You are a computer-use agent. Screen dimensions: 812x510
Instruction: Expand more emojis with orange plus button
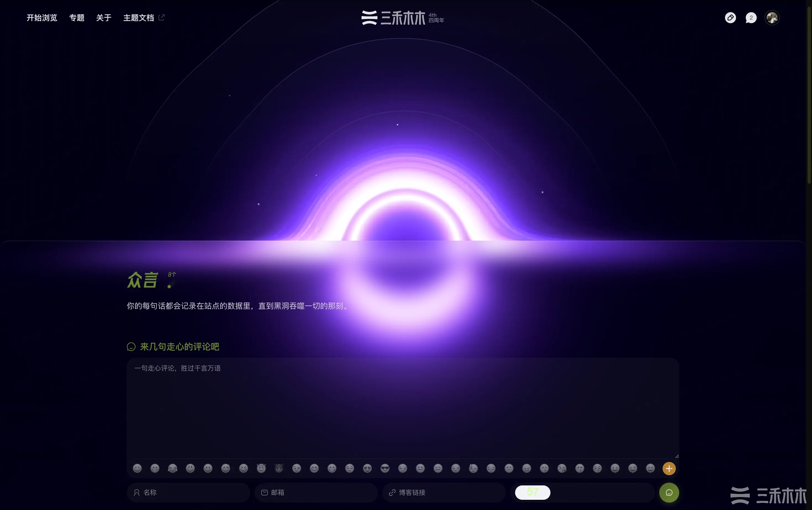coord(669,468)
